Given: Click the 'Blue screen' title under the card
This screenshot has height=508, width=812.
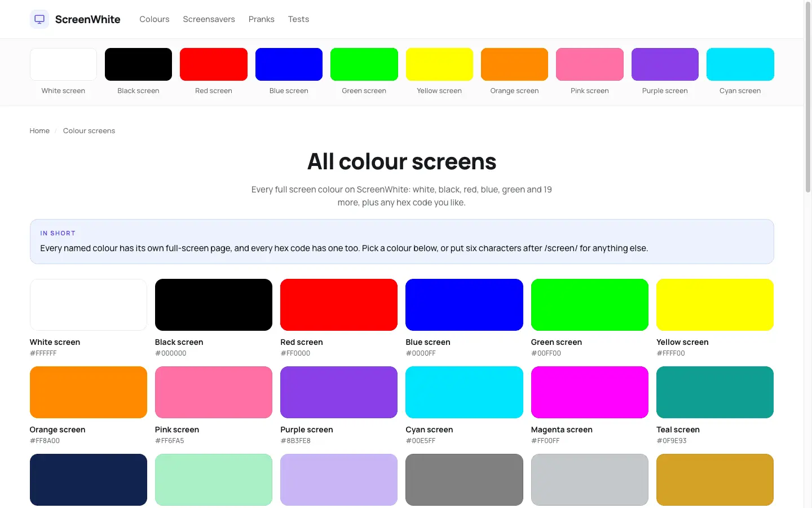Looking at the screenshot, I should 428,342.
